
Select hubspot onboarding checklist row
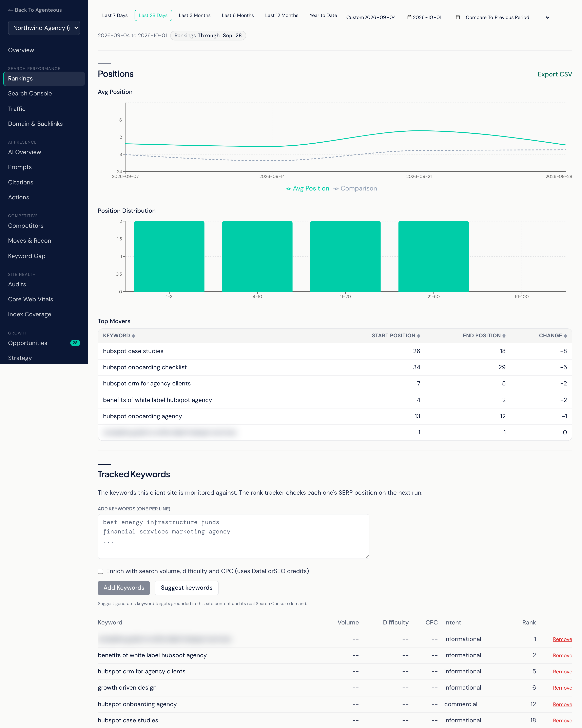coord(335,367)
